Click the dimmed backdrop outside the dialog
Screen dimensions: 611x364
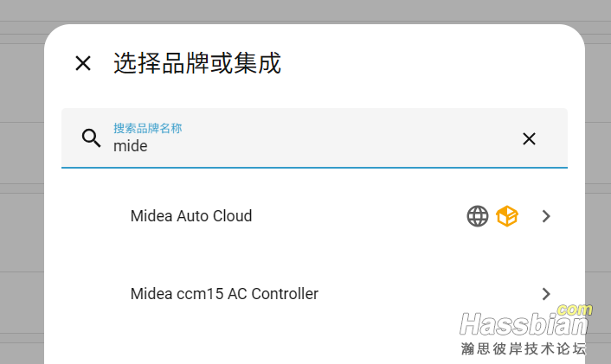(22, 195)
